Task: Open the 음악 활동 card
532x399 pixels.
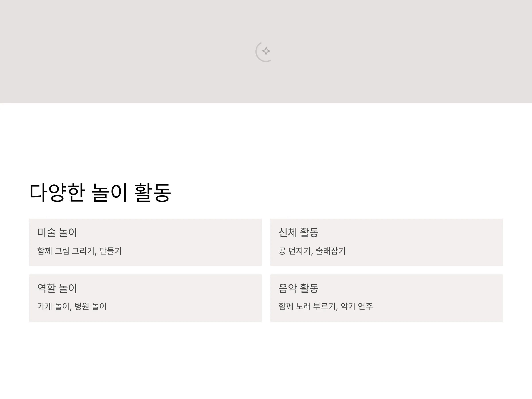Action: (x=387, y=298)
